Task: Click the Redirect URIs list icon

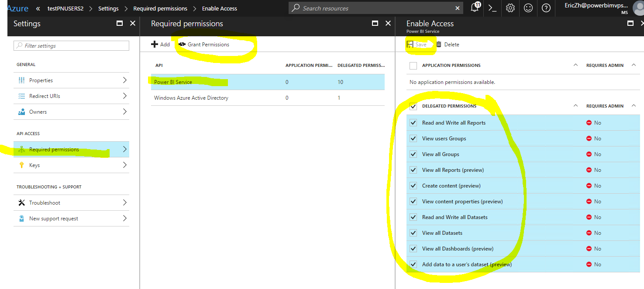Action: coord(22,96)
